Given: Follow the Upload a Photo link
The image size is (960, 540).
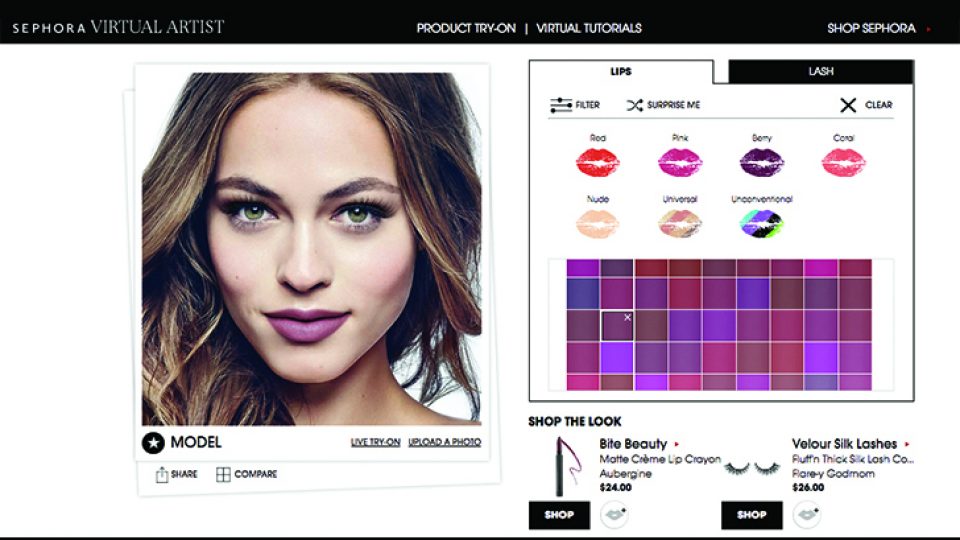Looking at the screenshot, I should point(444,442).
